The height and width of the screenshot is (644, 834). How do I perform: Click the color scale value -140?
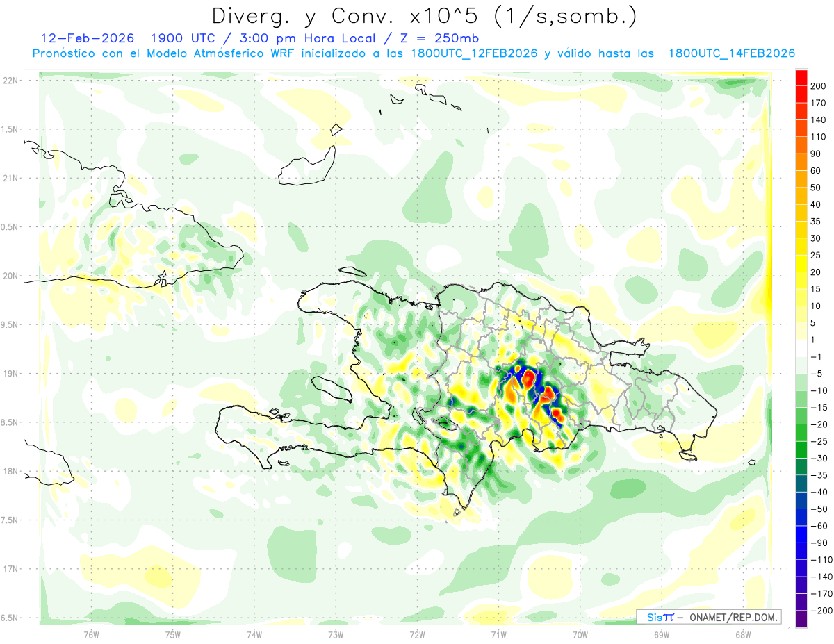point(822,577)
